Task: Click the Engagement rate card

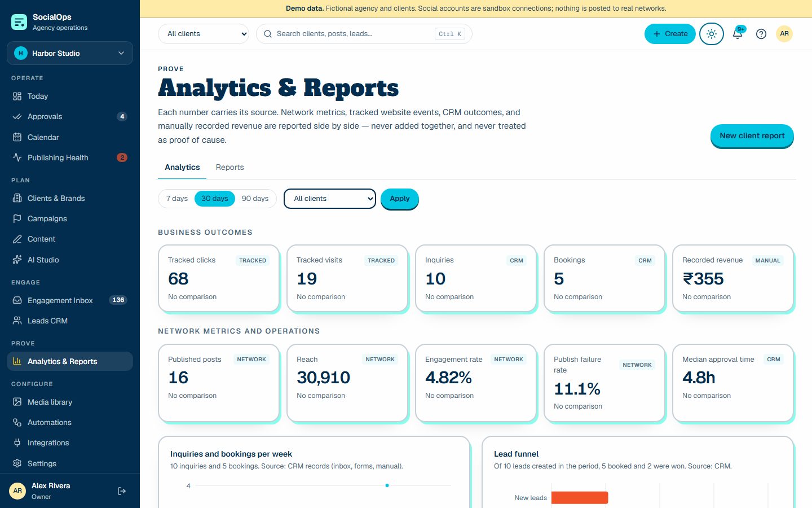Action: (x=476, y=383)
